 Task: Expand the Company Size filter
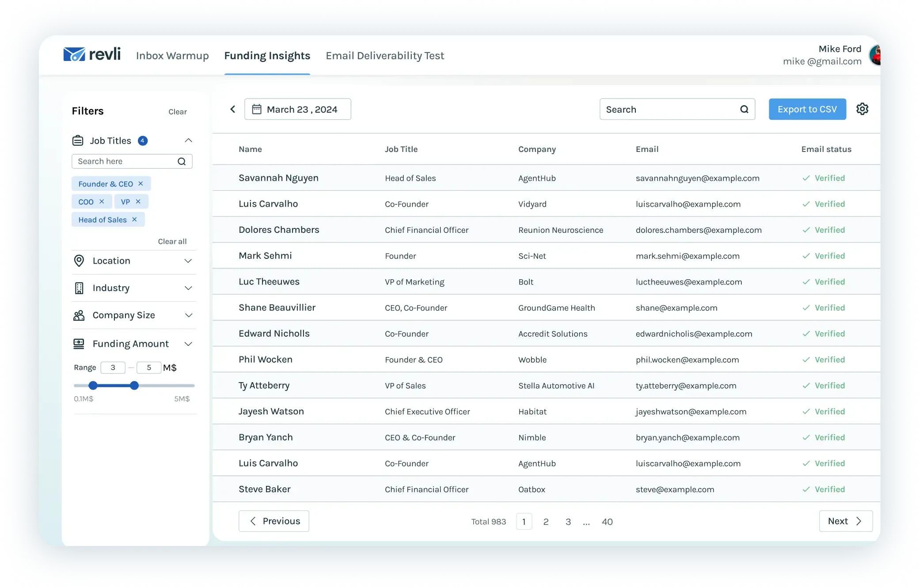point(188,315)
